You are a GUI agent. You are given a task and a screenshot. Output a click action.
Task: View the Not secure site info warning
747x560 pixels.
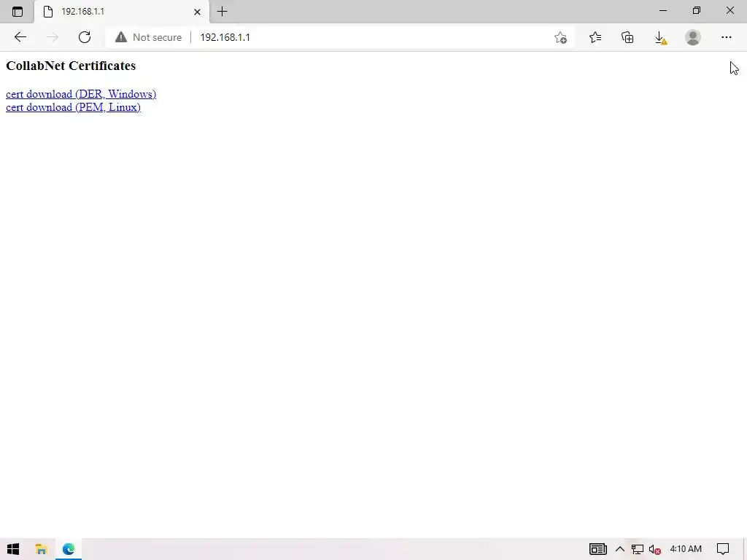(148, 37)
